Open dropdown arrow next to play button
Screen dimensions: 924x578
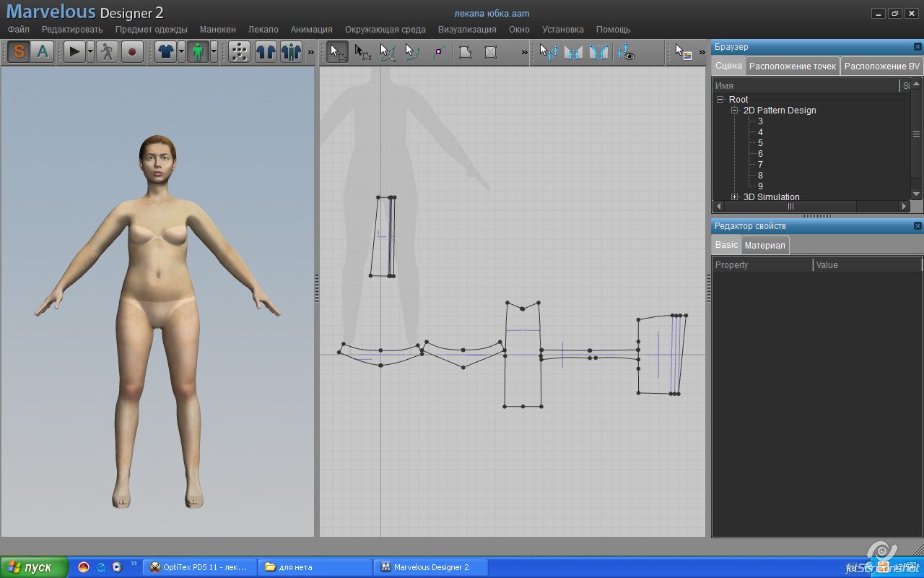click(x=90, y=51)
